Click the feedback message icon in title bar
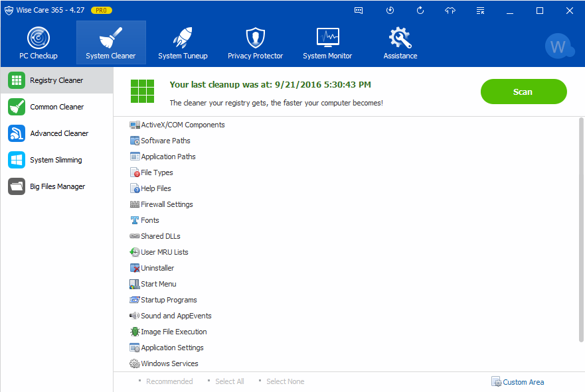Screen dimensions: 585x392 [x=359, y=11]
